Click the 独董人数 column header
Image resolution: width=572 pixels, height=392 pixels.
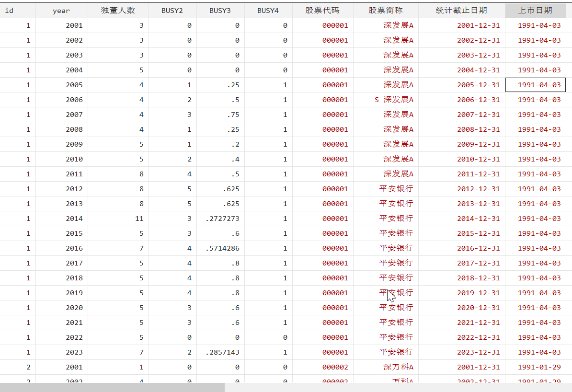point(118,11)
